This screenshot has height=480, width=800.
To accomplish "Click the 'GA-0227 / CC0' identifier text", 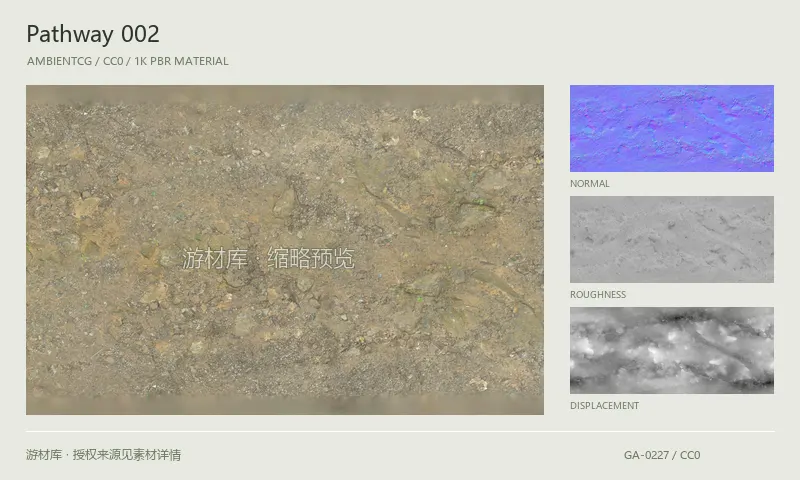I will tap(662, 455).
